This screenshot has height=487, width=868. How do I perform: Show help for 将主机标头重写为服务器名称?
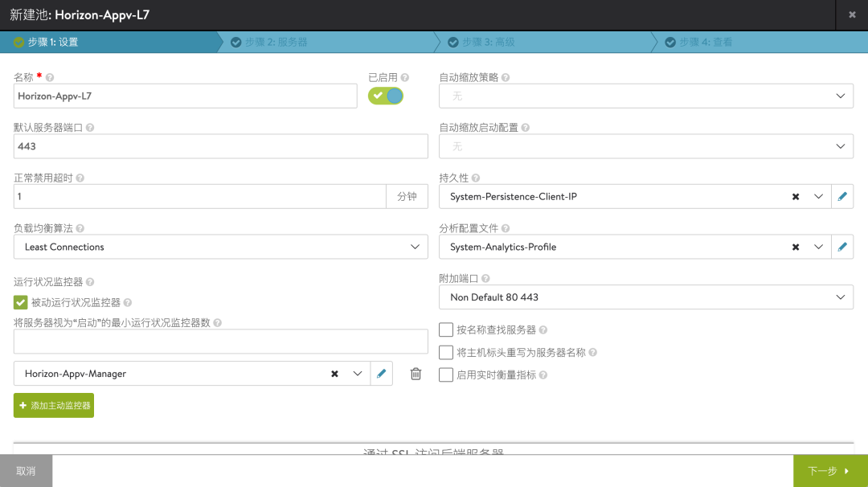(x=593, y=353)
